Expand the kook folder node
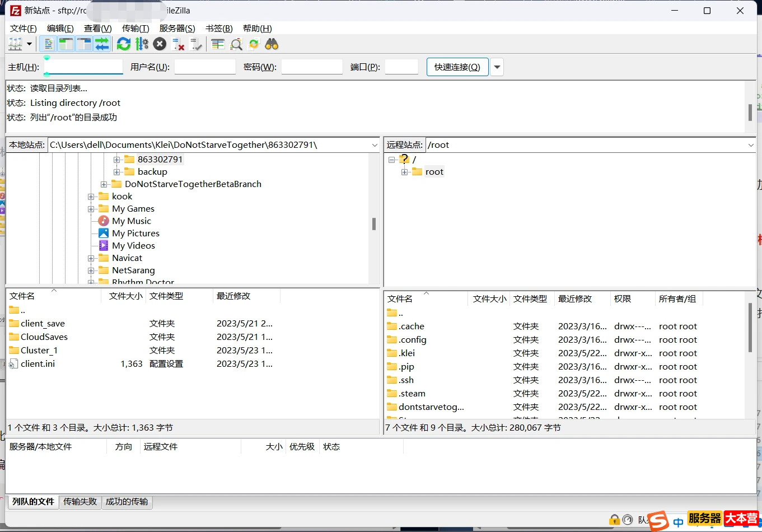 pyautogui.click(x=91, y=197)
